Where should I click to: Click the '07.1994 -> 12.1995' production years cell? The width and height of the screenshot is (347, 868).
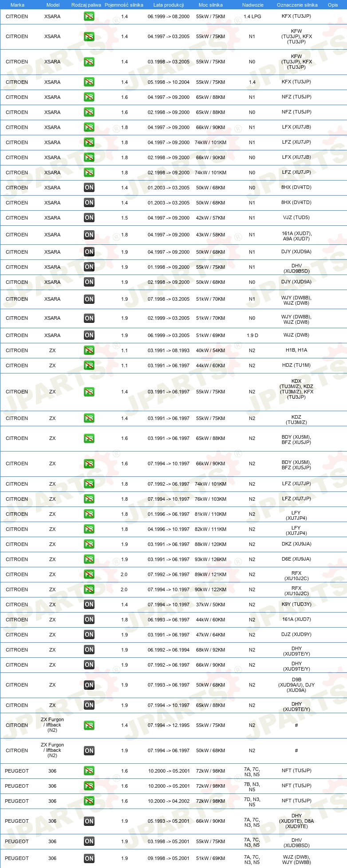[x=169, y=726]
